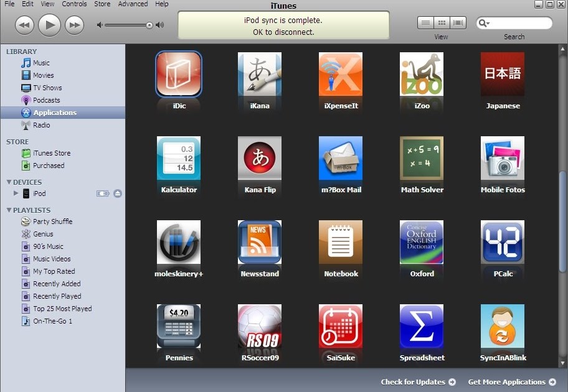Screen dimensions: 568x392
Task: Select the moleskinery+ app icon
Action: (x=179, y=242)
